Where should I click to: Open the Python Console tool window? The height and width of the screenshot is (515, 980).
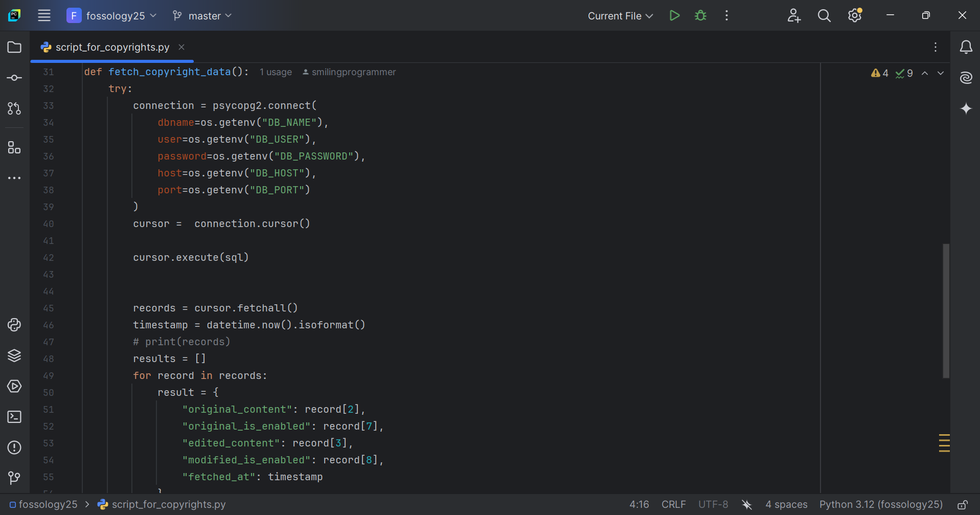pos(14,325)
